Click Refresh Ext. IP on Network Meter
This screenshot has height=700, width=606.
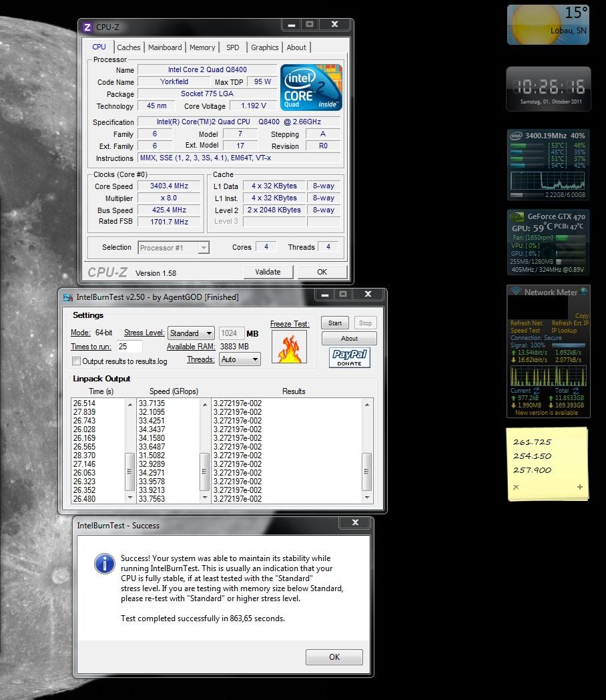(571, 323)
